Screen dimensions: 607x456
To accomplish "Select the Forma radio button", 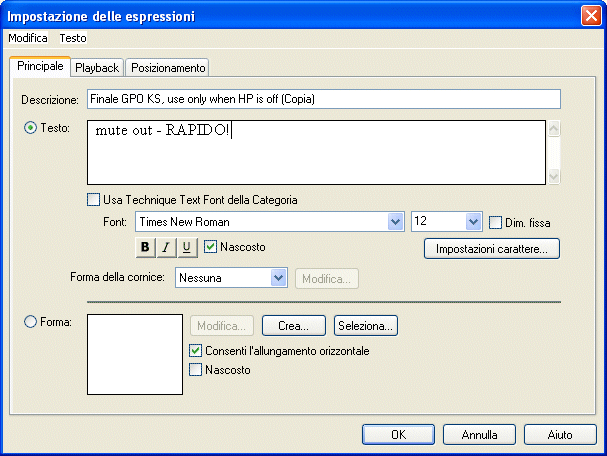I will pyautogui.click(x=31, y=322).
